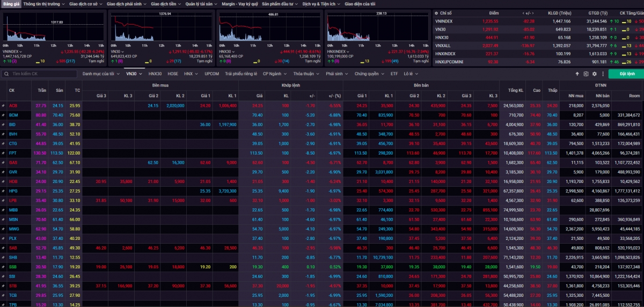
Task: Expand the Chứng quyền dropdown list
Action: click(369, 74)
